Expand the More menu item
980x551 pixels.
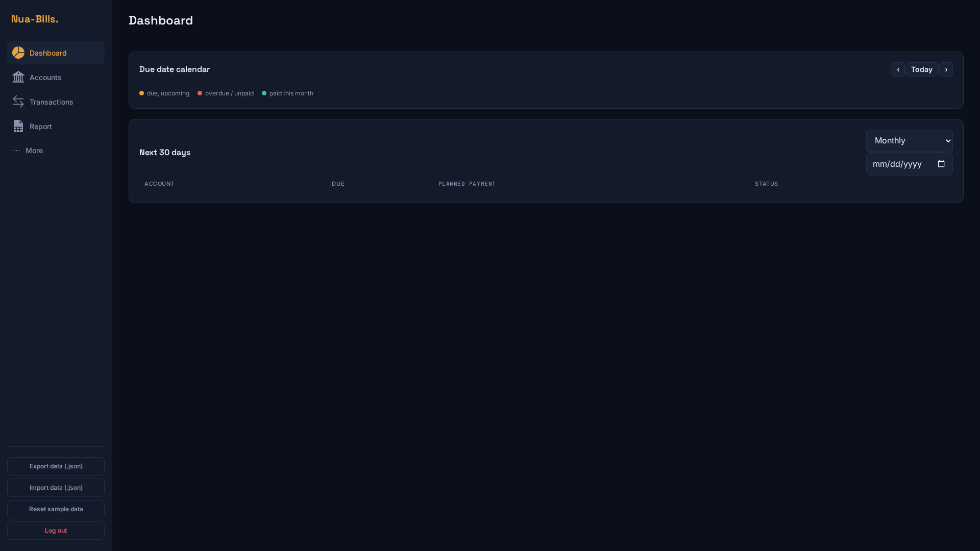pyautogui.click(x=56, y=151)
